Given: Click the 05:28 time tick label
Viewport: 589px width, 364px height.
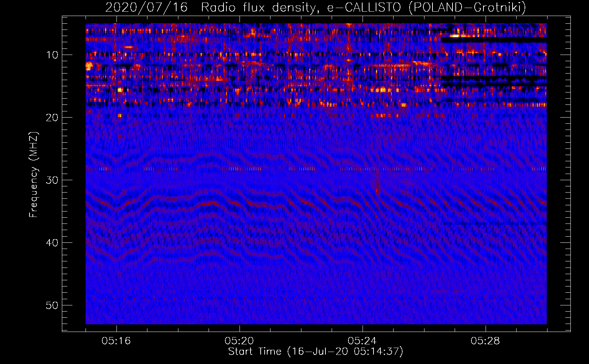Looking at the screenshot, I should (x=485, y=341).
